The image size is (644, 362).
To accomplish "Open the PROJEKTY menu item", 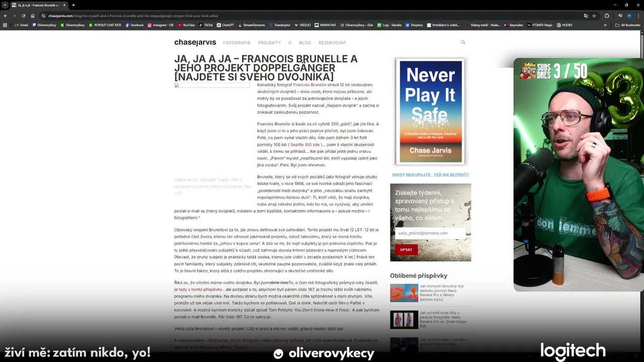I will [269, 43].
